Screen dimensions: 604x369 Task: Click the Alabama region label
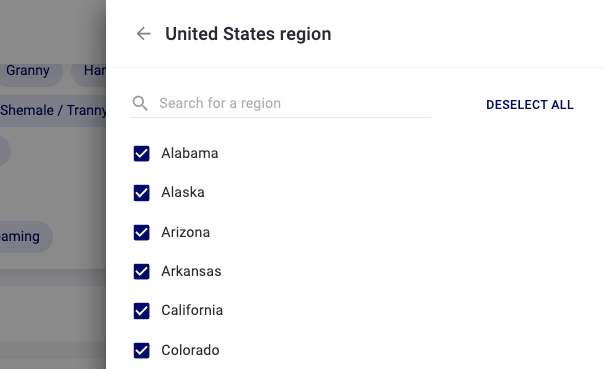[190, 153]
